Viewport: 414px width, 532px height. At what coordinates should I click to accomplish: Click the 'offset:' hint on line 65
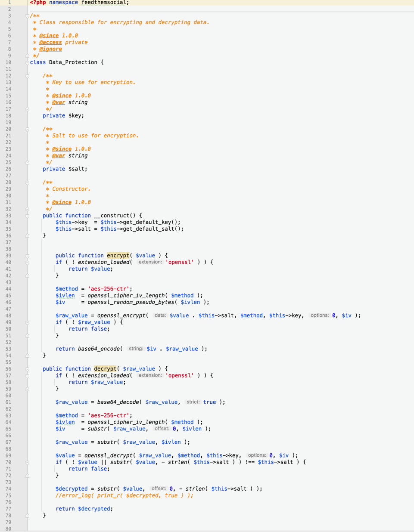(x=162, y=429)
